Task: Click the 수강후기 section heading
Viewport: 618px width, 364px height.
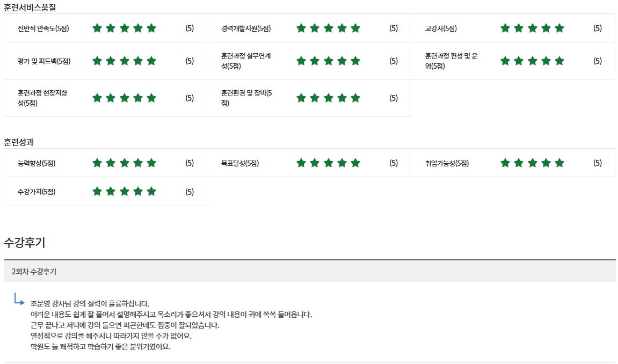Action: (x=25, y=243)
